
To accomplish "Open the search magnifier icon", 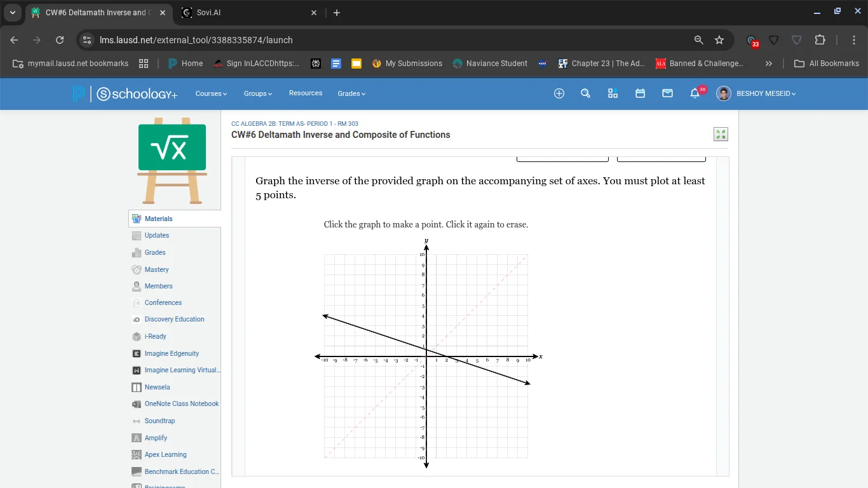I will pyautogui.click(x=585, y=93).
